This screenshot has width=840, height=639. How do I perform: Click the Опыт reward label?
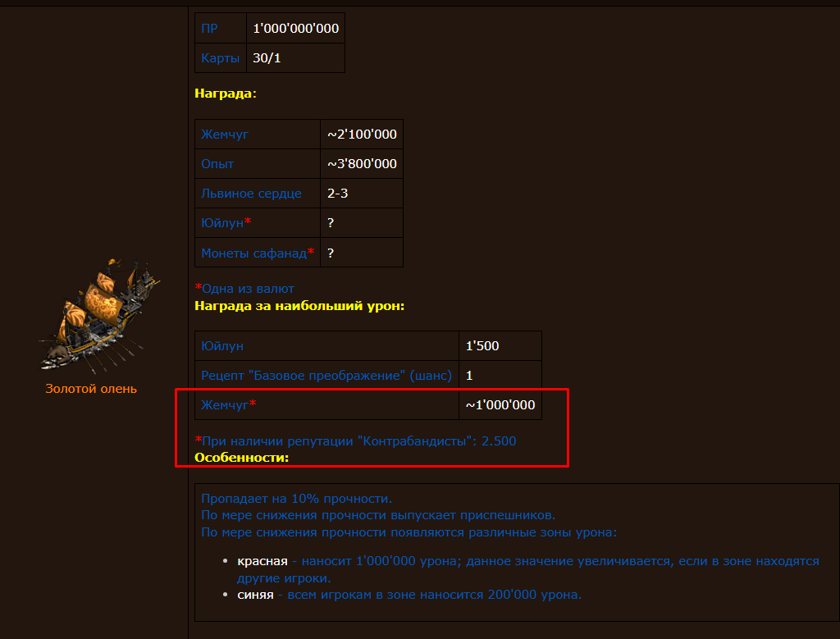click(x=217, y=164)
